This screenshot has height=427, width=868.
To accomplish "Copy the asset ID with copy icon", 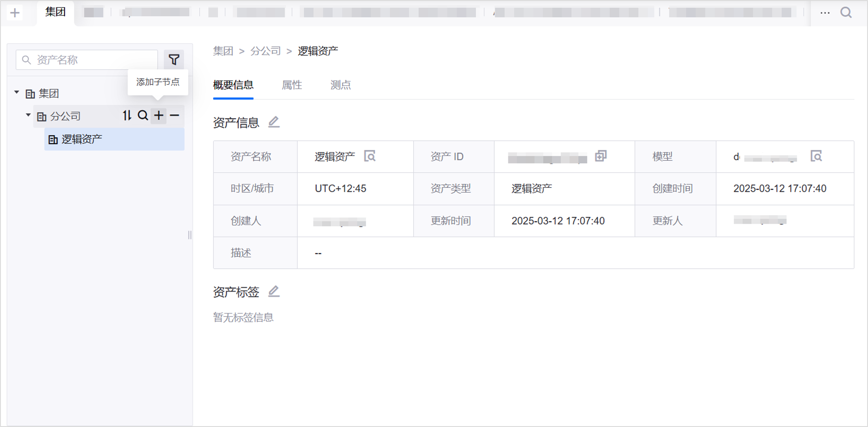I will [600, 156].
